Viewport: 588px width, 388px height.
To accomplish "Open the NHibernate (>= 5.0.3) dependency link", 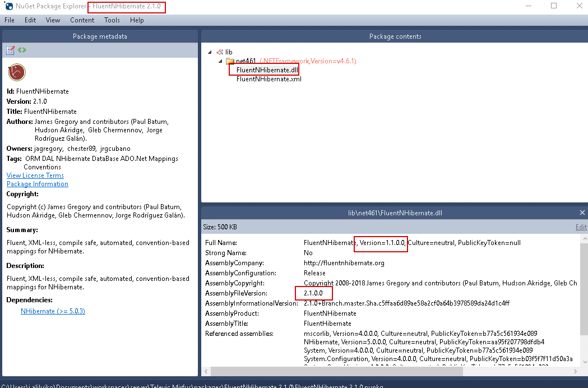I will coord(53,311).
